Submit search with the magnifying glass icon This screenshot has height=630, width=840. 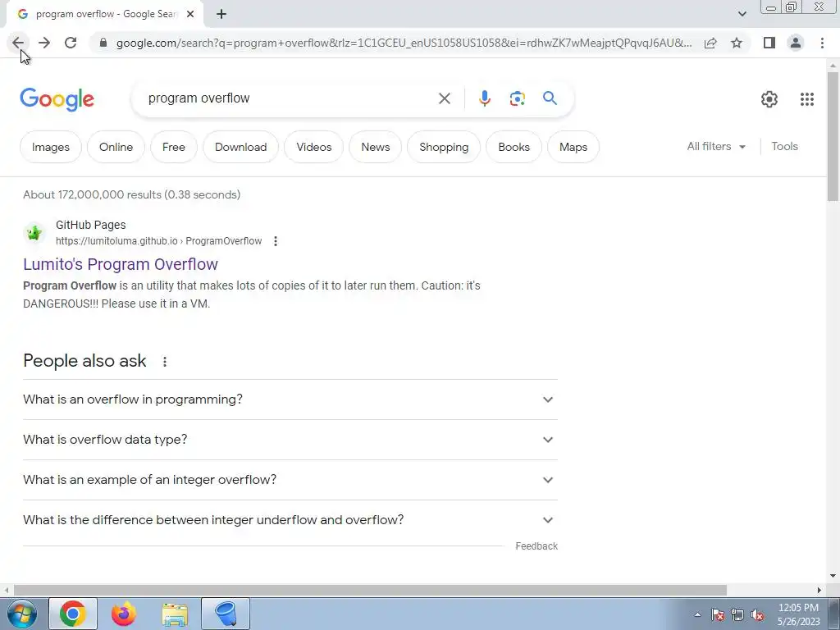[550, 98]
